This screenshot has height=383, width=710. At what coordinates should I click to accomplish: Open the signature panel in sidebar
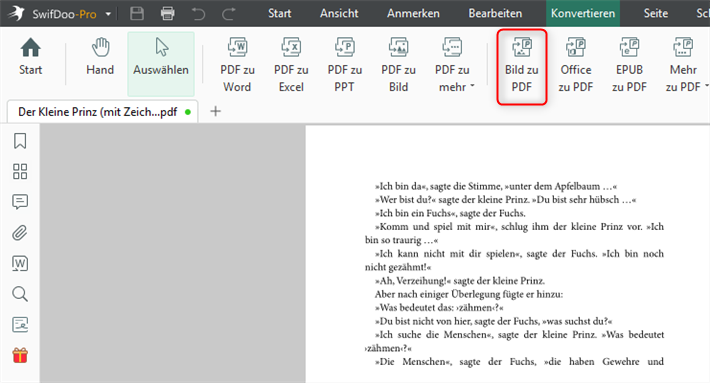[x=20, y=325]
